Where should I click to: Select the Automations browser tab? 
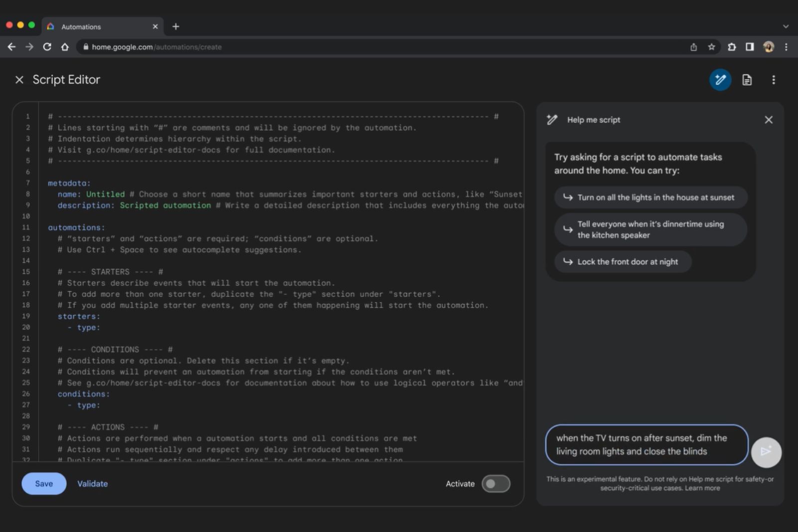click(82, 26)
